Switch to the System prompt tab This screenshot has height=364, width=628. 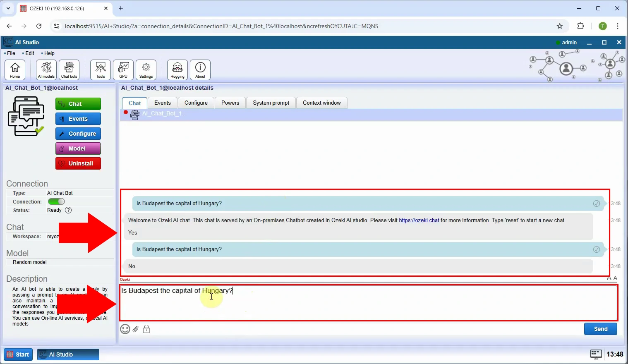271,103
